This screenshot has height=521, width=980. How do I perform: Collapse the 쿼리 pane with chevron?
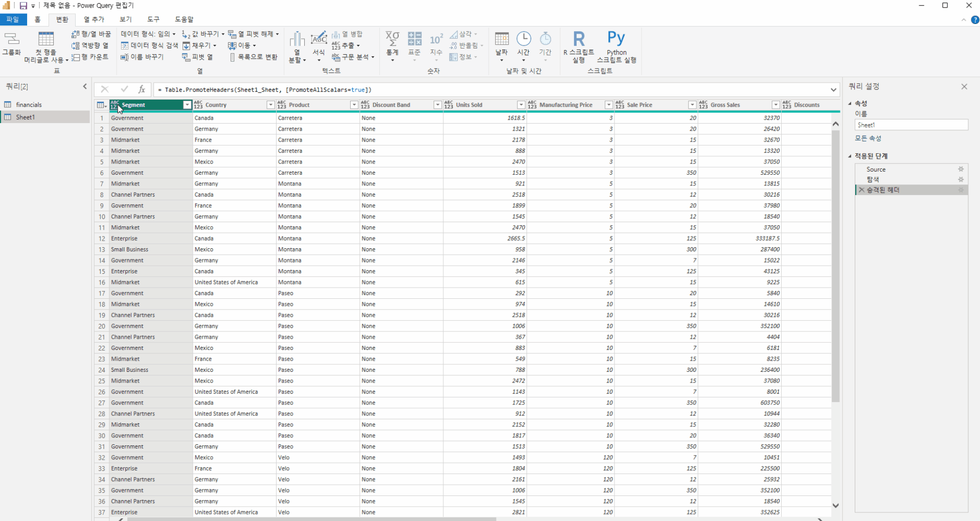(x=85, y=87)
